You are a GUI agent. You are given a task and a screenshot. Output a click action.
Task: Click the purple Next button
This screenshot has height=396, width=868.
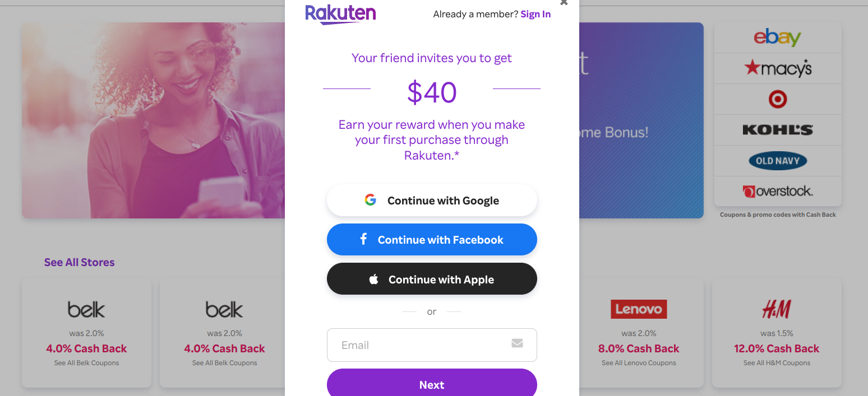click(432, 384)
